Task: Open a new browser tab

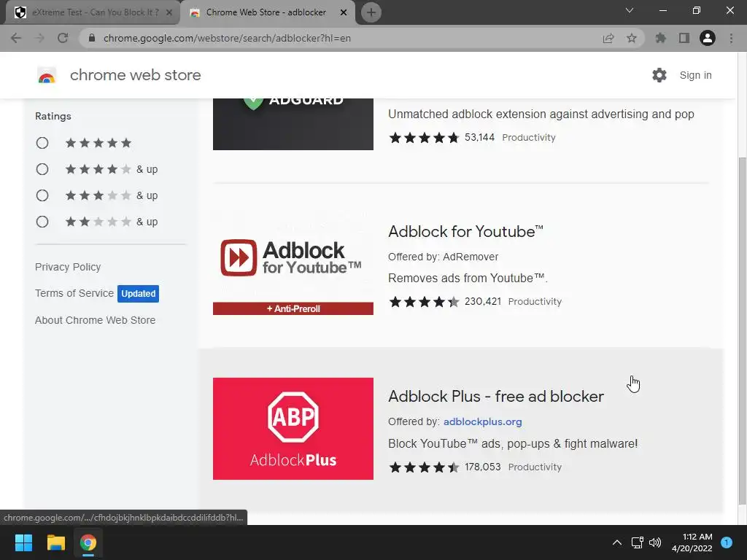Action: (x=371, y=12)
